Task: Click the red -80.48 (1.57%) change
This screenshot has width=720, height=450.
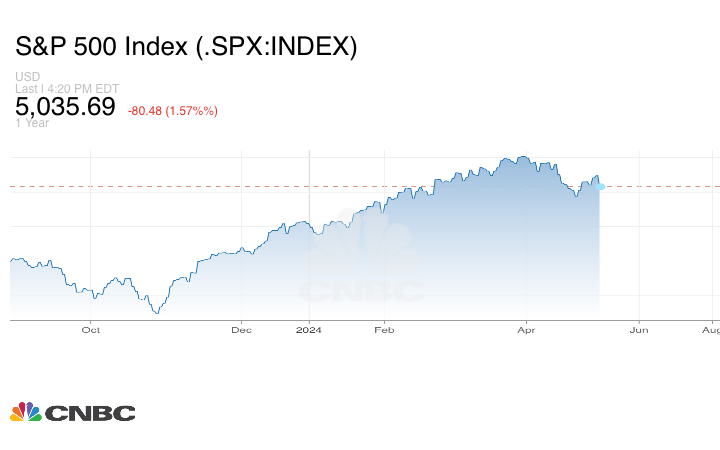Action: (x=173, y=110)
